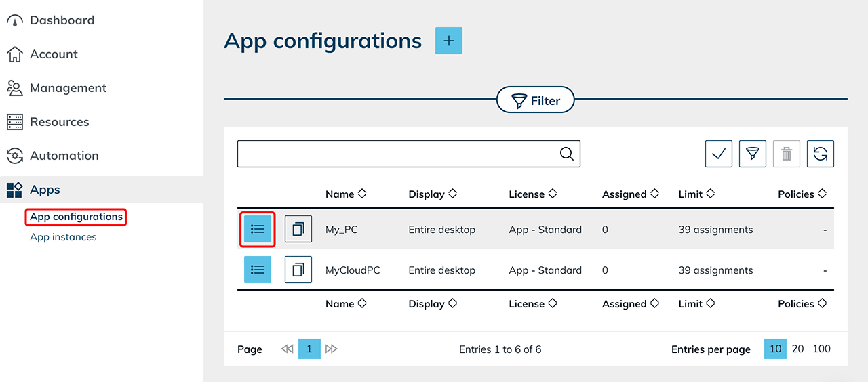Select 100 entries per page
This screenshot has width=868, height=382.
click(x=821, y=349)
